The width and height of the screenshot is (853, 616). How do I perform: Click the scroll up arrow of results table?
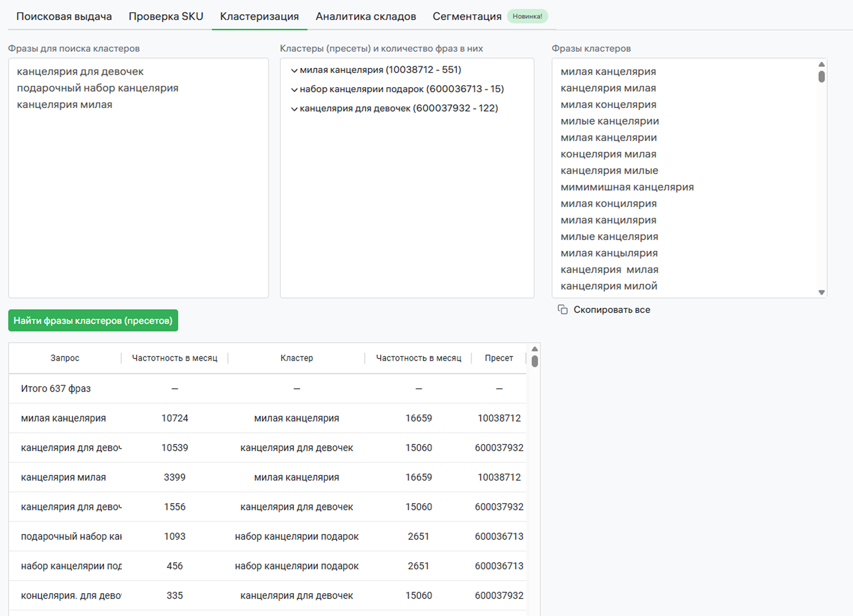(x=535, y=349)
